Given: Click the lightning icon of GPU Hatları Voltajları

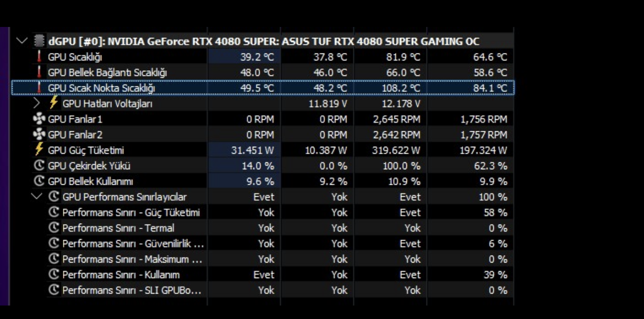Looking at the screenshot, I should click(x=53, y=103).
